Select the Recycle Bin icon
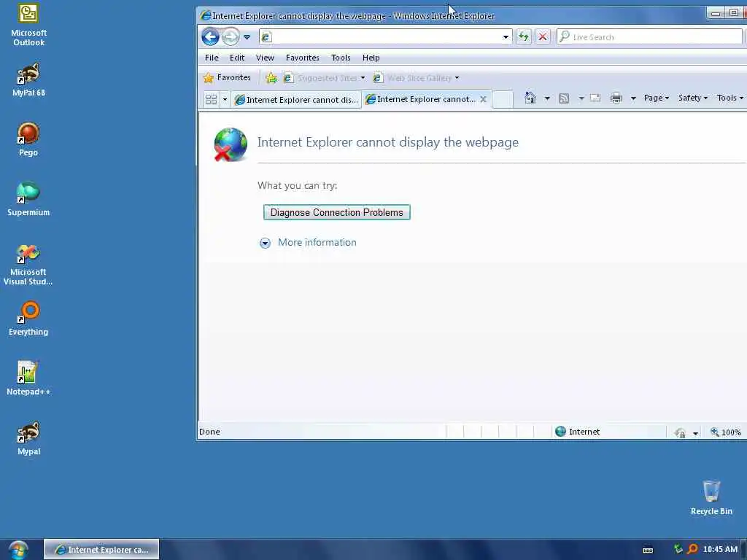The image size is (747, 560). pyautogui.click(x=711, y=497)
